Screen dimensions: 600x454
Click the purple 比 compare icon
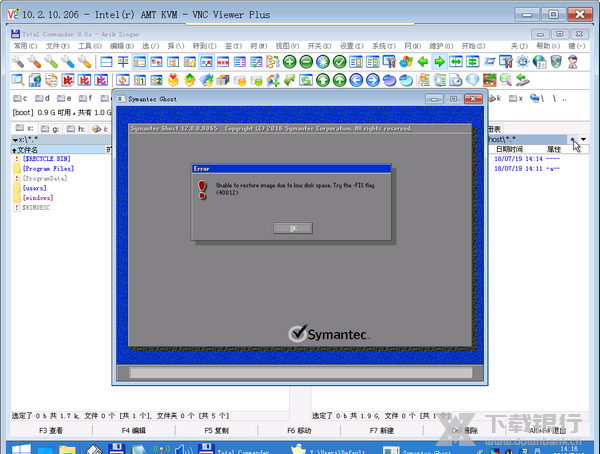101,80
